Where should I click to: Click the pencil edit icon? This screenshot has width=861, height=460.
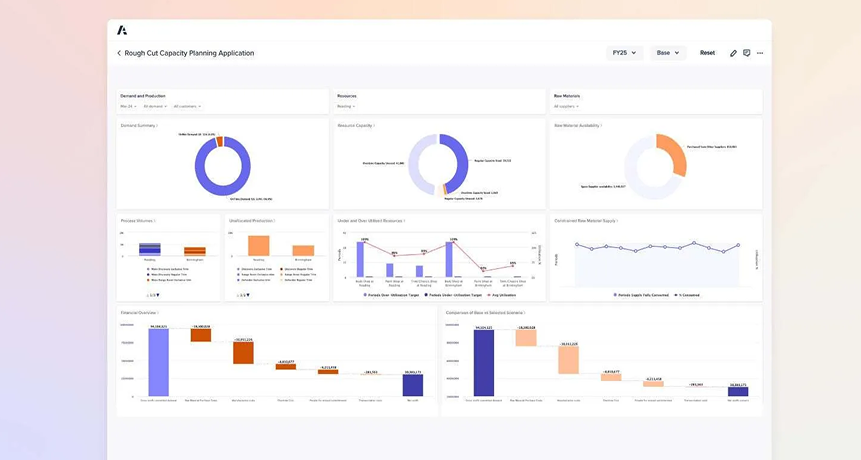tap(733, 53)
